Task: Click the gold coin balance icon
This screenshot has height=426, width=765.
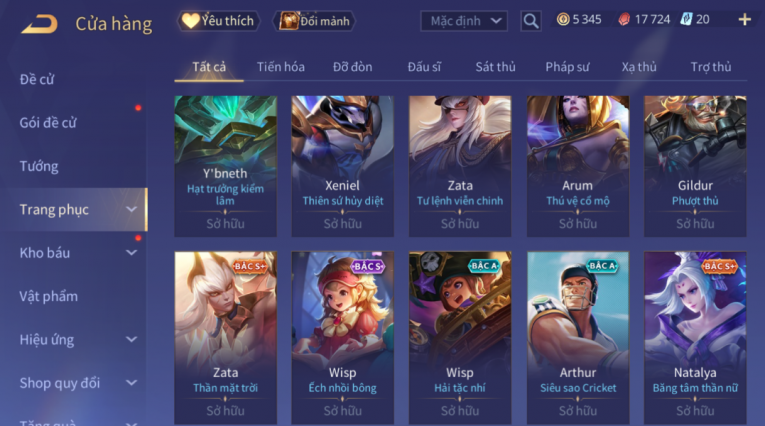Action: point(563,20)
